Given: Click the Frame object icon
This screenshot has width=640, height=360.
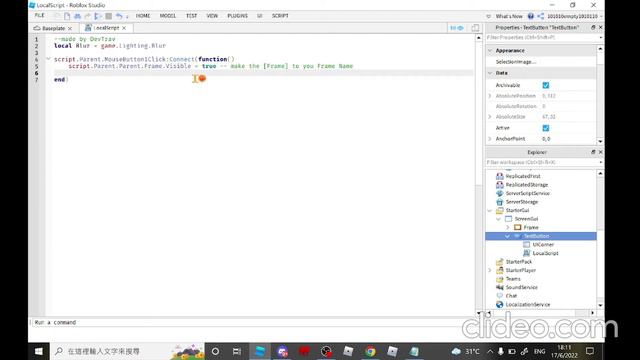Looking at the screenshot, I should pyautogui.click(x=518, y=227).
